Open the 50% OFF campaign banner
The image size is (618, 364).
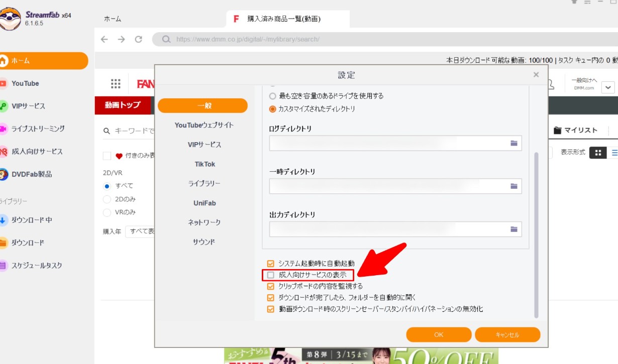point(361,356)
